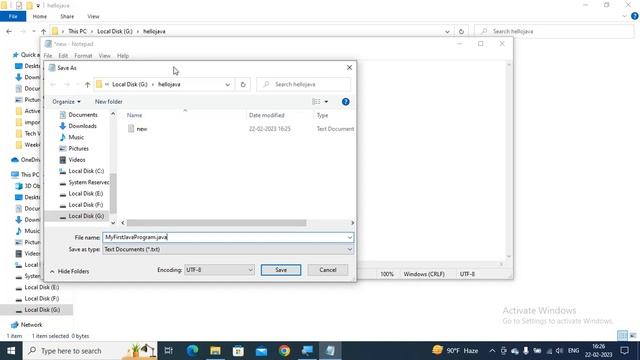Click File Explorer's Back arrow
The width and height of the screenshot is (640, 360).
point(9,31)
